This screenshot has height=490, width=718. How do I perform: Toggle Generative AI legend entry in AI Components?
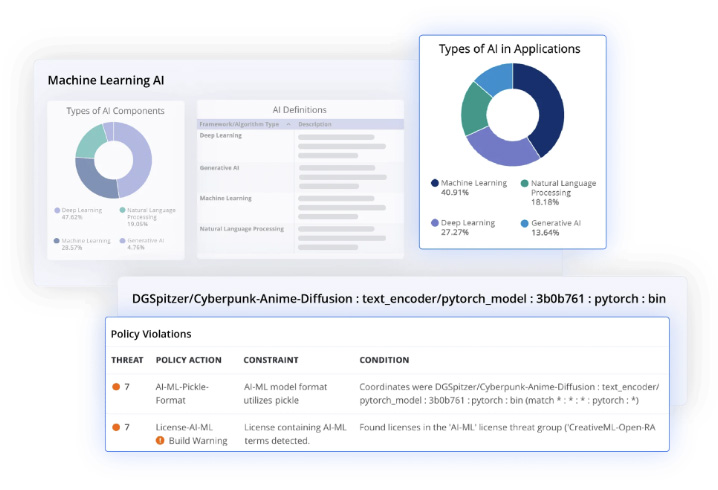(143, 241)
